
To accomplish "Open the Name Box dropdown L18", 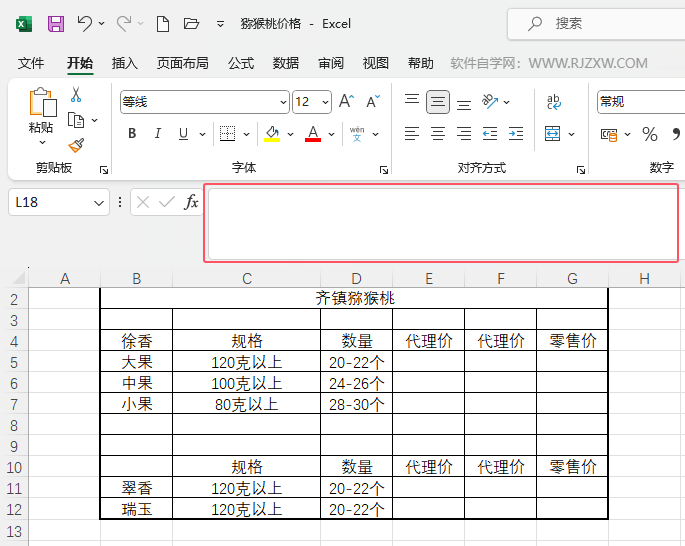I will (99, 203).
